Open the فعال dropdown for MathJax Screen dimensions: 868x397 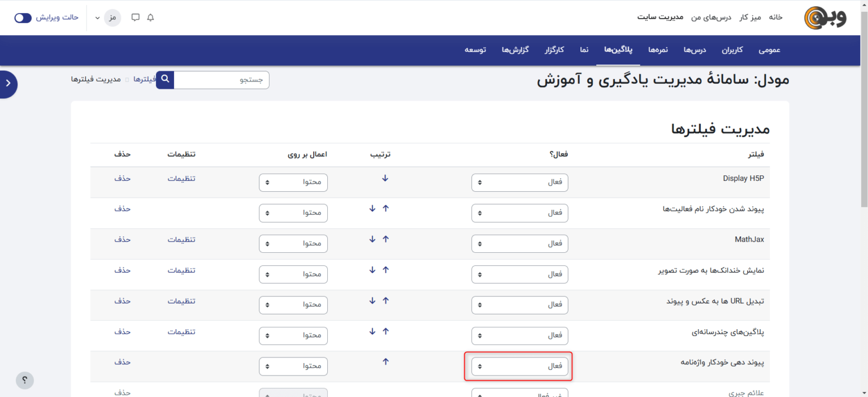(519, 244)
